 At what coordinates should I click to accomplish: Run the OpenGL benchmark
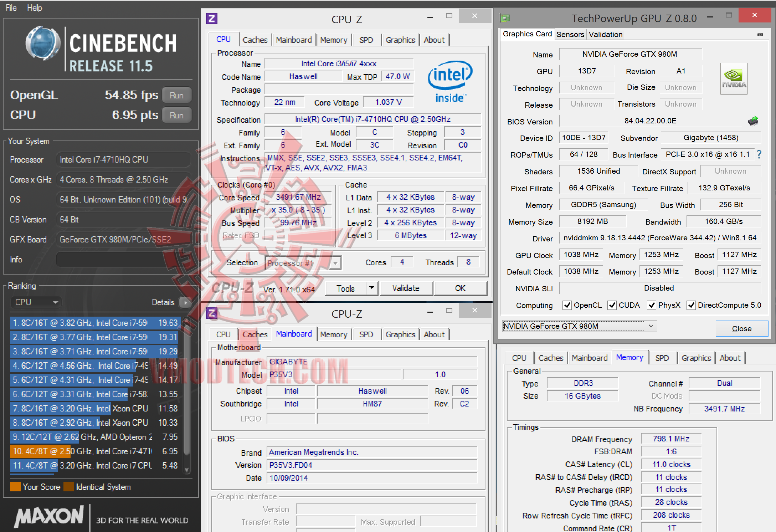click(176, 95)
